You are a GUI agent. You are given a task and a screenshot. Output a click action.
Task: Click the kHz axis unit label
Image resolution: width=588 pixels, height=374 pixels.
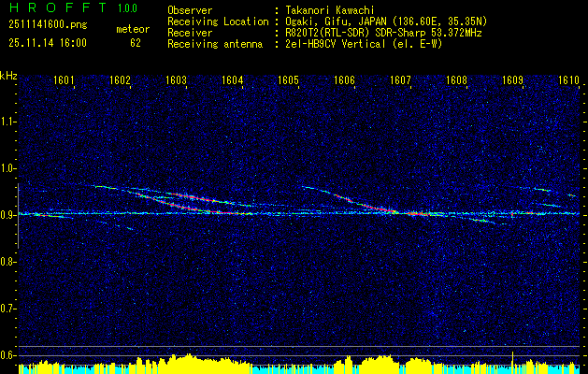pos(8,76)
